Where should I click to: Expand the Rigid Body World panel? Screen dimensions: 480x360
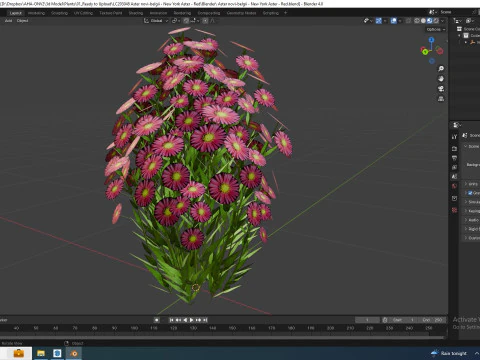coord(471,229)
